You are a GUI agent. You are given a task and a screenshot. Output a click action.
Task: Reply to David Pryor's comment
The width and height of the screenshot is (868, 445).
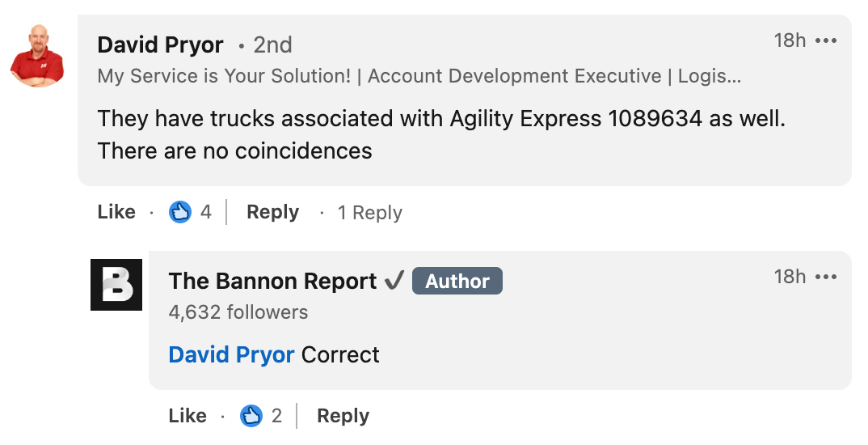pyautogui.click(x=272, y=212)
